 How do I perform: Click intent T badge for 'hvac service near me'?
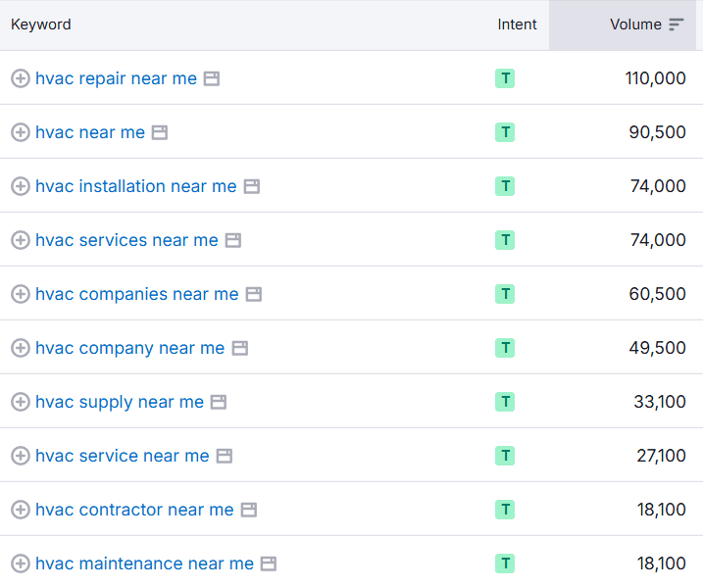[x=505, y=456]
